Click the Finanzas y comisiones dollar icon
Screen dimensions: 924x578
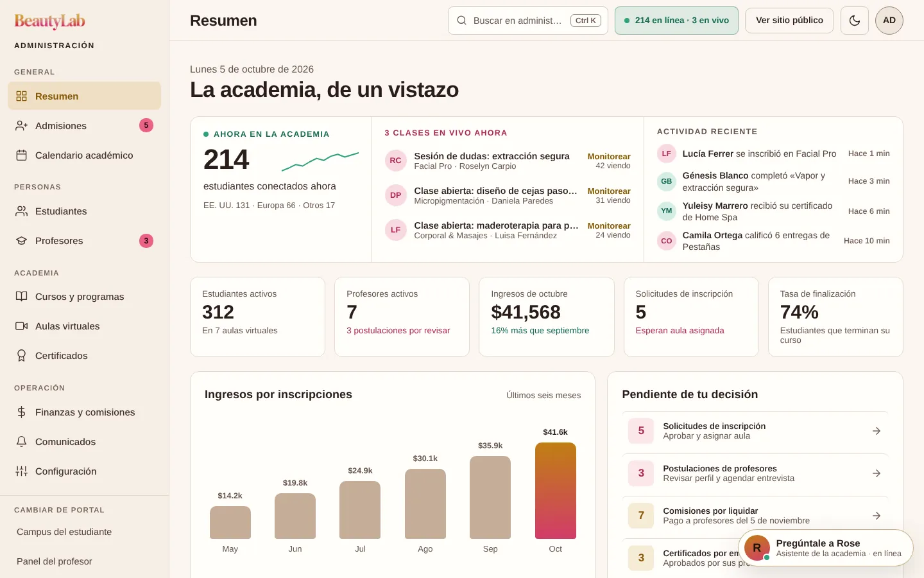click(21, 412)
